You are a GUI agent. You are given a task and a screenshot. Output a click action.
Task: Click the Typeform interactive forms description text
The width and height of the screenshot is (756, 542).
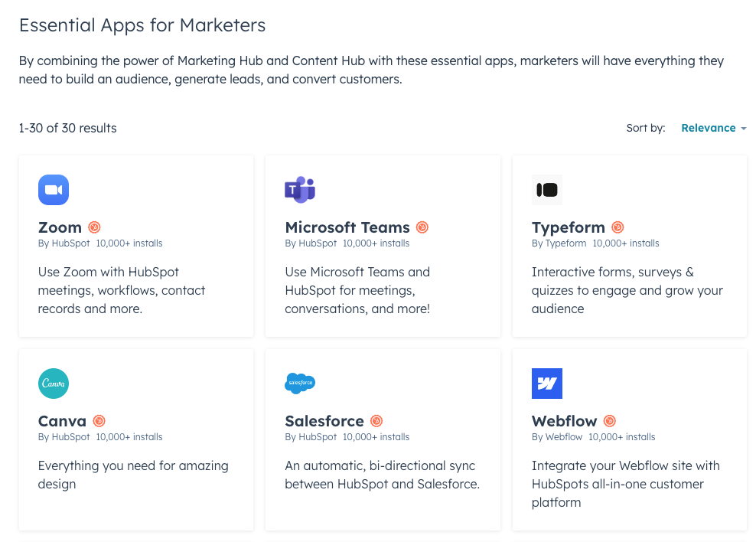(627, 290)
